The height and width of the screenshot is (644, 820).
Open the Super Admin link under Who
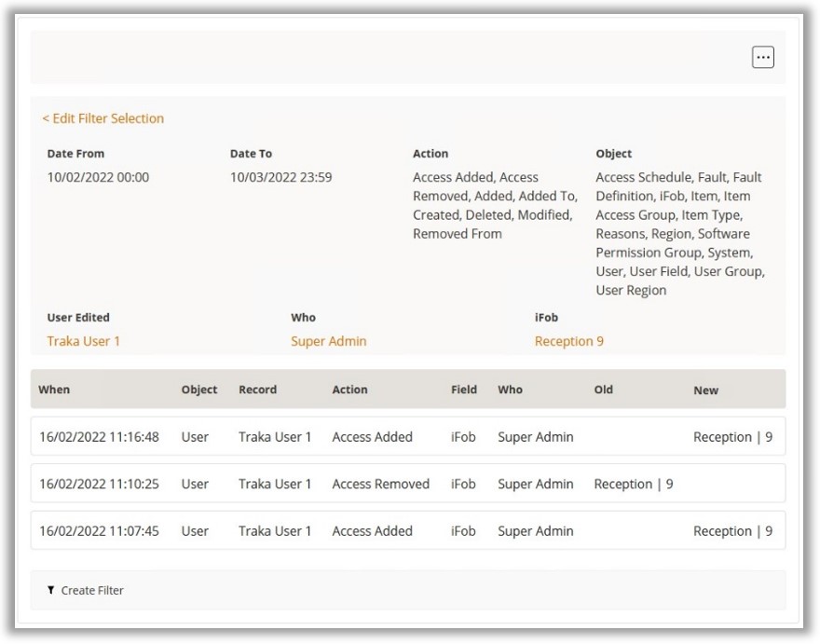(x=328, y=341)
